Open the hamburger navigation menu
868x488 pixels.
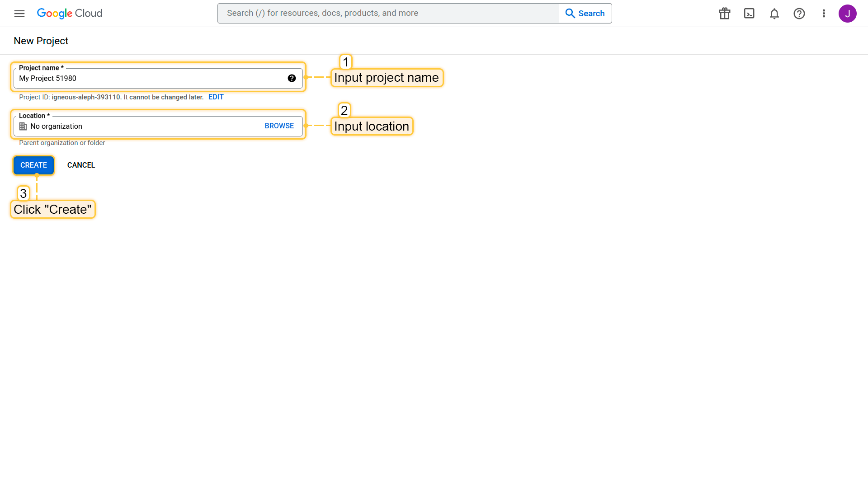19,14
